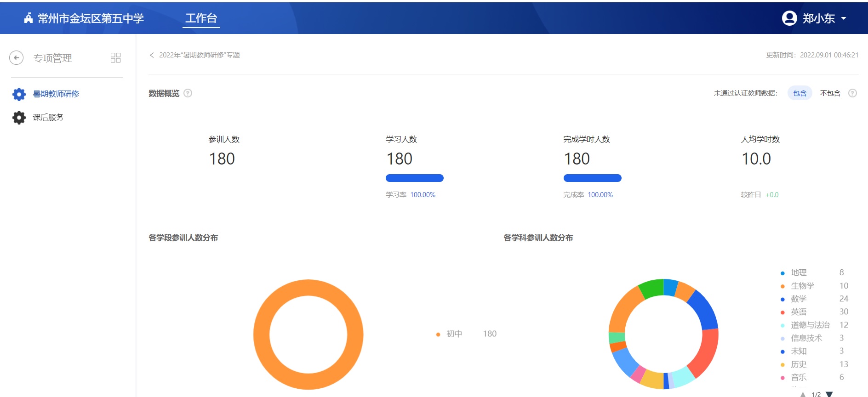Click the 各学段参训人数分布 heading

tap(183, 238)
